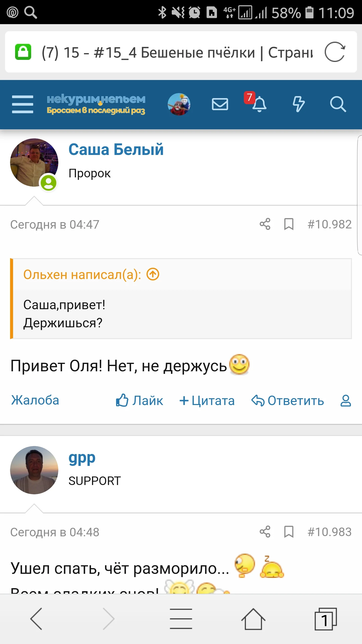Open the messages envelope icon
The image size is (362, 644).
pyautogui.click(x=220, y=104)
